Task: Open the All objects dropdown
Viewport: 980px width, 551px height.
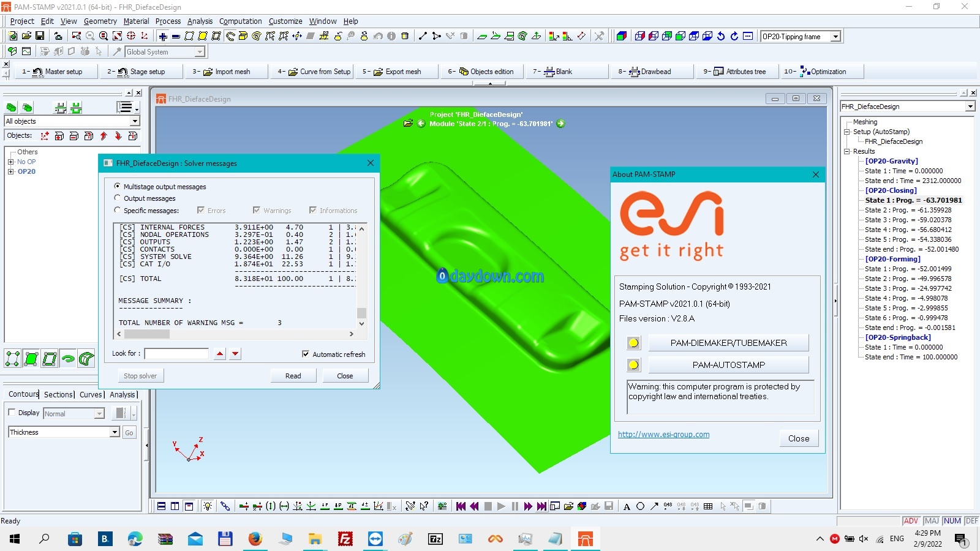Action: coord(135,121)
